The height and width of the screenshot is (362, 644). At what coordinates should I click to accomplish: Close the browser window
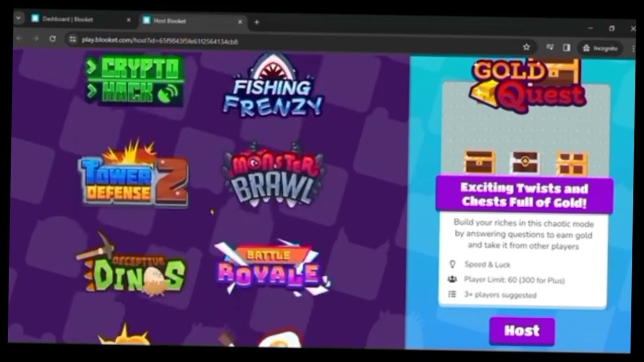click(x=633, y=29)
